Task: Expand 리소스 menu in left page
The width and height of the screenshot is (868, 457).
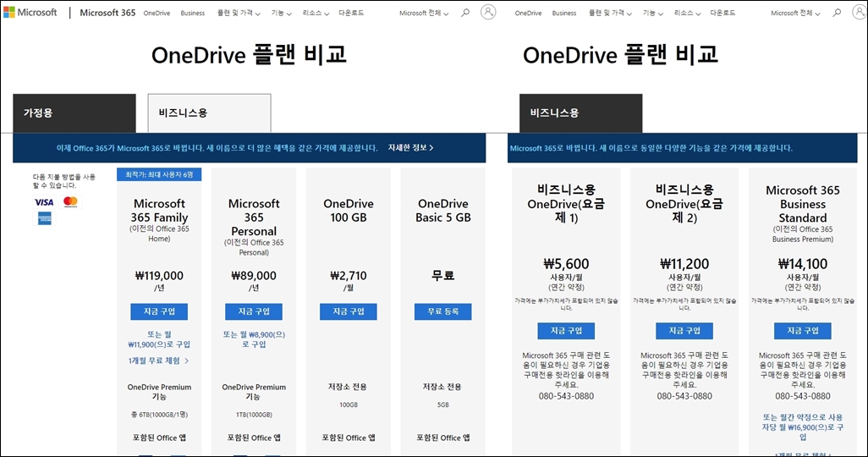Action: tap(316, 13)
